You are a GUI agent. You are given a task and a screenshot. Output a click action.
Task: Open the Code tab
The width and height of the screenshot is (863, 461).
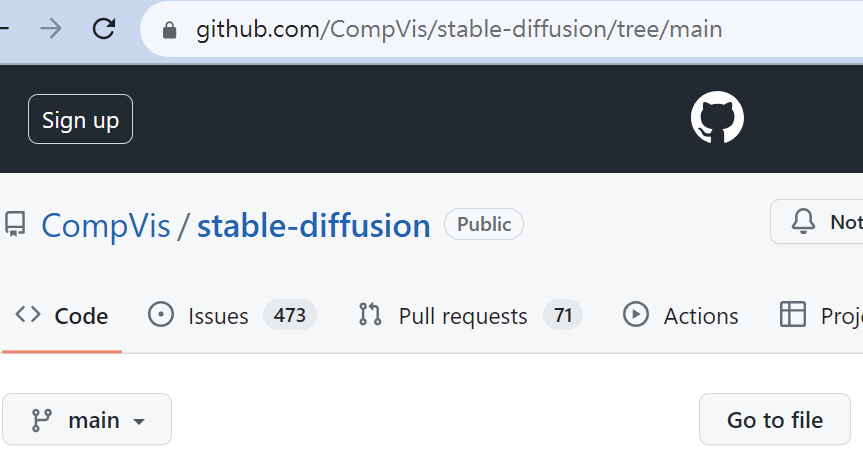(x=62, y=316)
